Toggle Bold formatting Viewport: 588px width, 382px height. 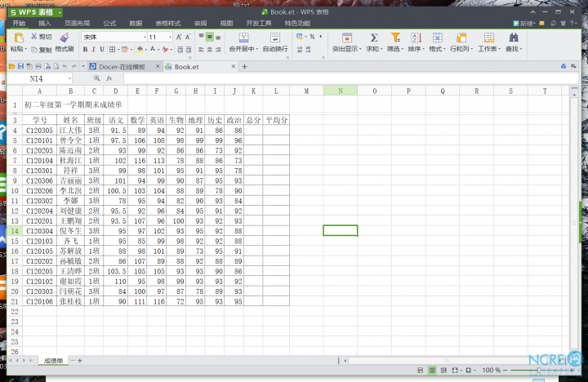point(85,50)
